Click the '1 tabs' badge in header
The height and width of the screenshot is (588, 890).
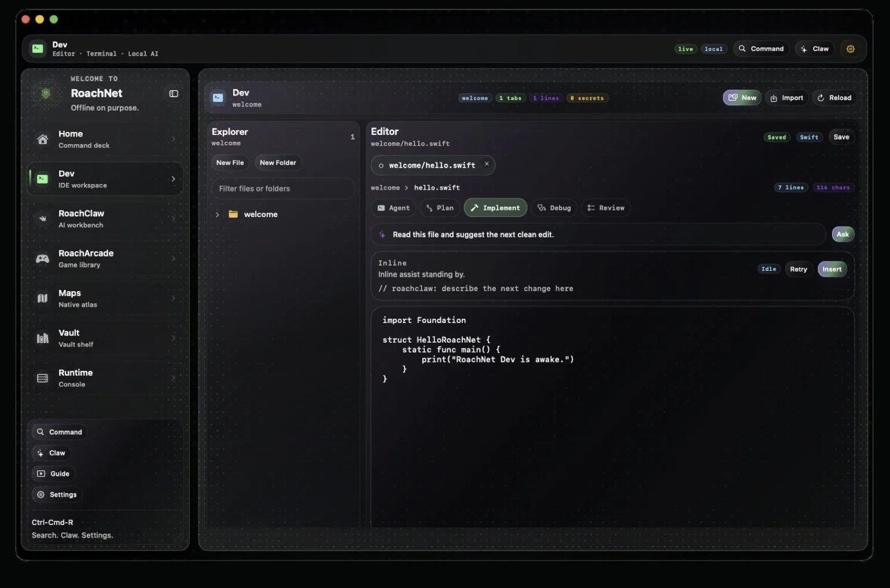click(x=510, y=98)
